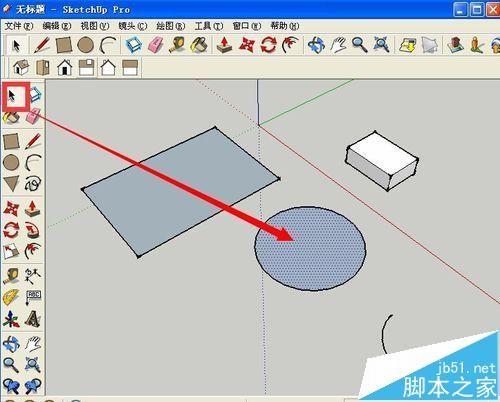Screen dimensions: 500x402
Task: Activate Push/Pull in the side toolbar
Action: [33, 209]
